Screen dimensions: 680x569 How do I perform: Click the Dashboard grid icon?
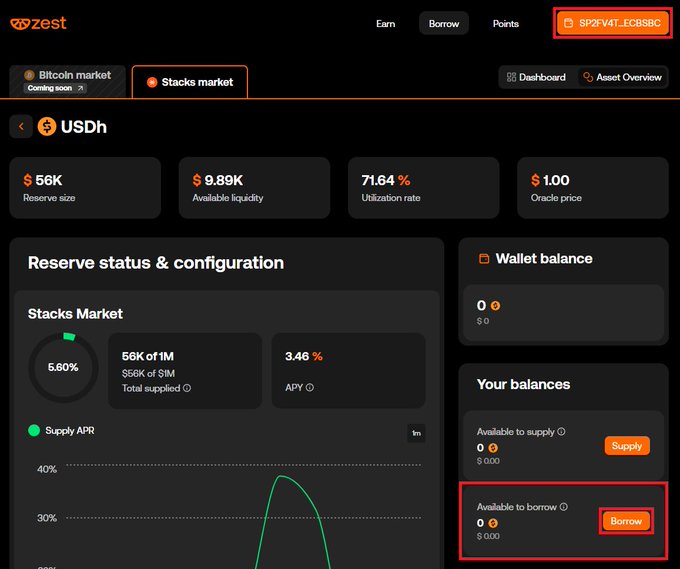click(x=511, y=77)
